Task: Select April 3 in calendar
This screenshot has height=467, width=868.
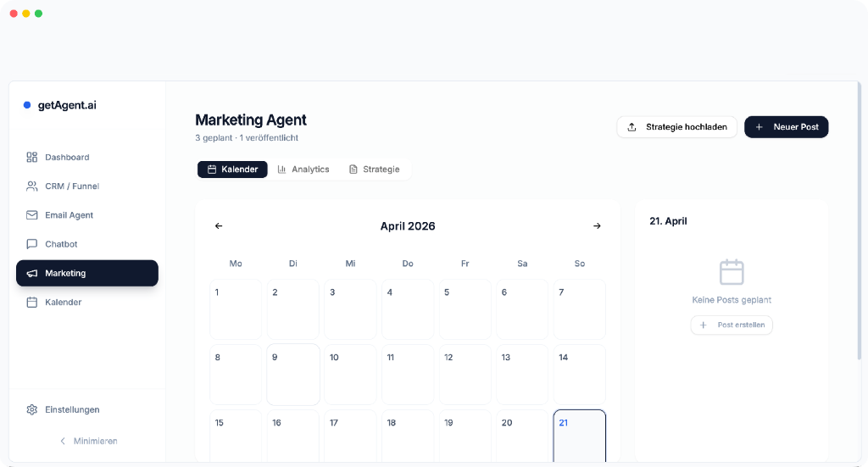Action: coord(350,309)
